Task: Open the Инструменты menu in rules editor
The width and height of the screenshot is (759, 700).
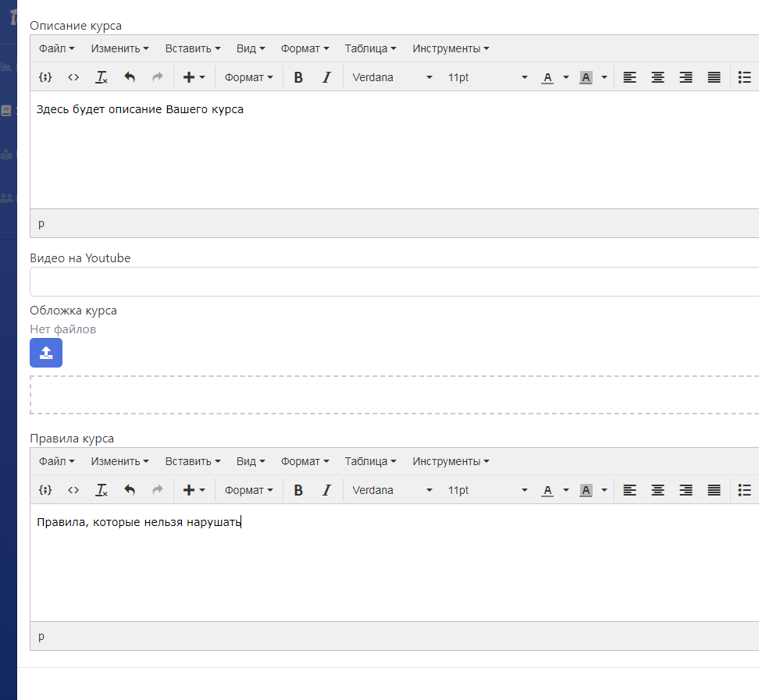Action: click(x=451, y=461)
